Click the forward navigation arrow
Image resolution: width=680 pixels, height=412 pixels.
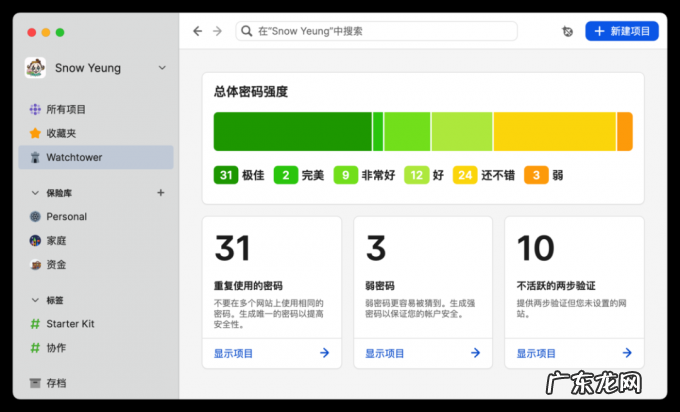[217, 31]
